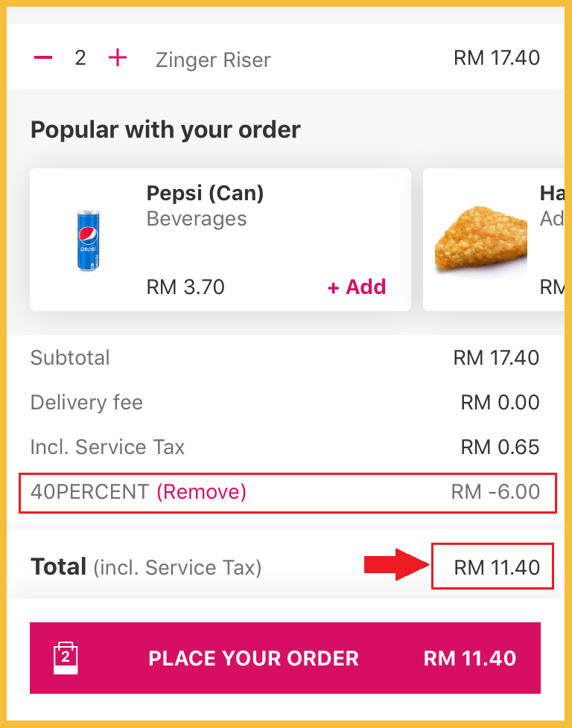Click the Zinger Riser quantity number
The height and width of the screenshot is (728, 572).
coord(80,58)
